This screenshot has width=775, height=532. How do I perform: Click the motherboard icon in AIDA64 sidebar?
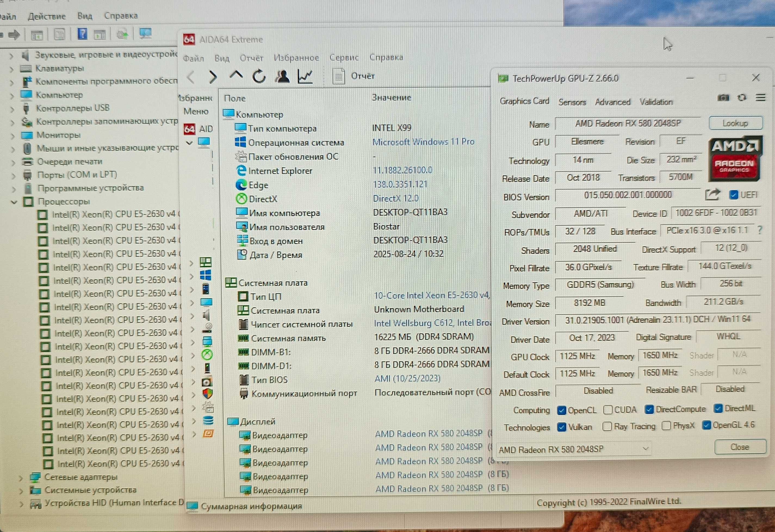(x=205, y=262)
